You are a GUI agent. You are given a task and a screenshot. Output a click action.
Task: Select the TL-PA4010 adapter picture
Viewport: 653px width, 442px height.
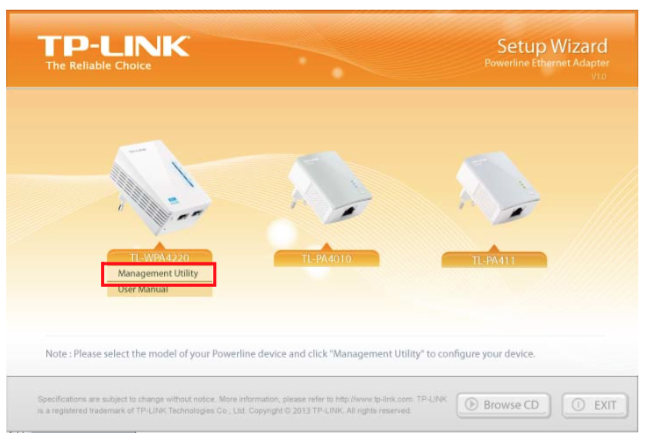coord(329,188)
